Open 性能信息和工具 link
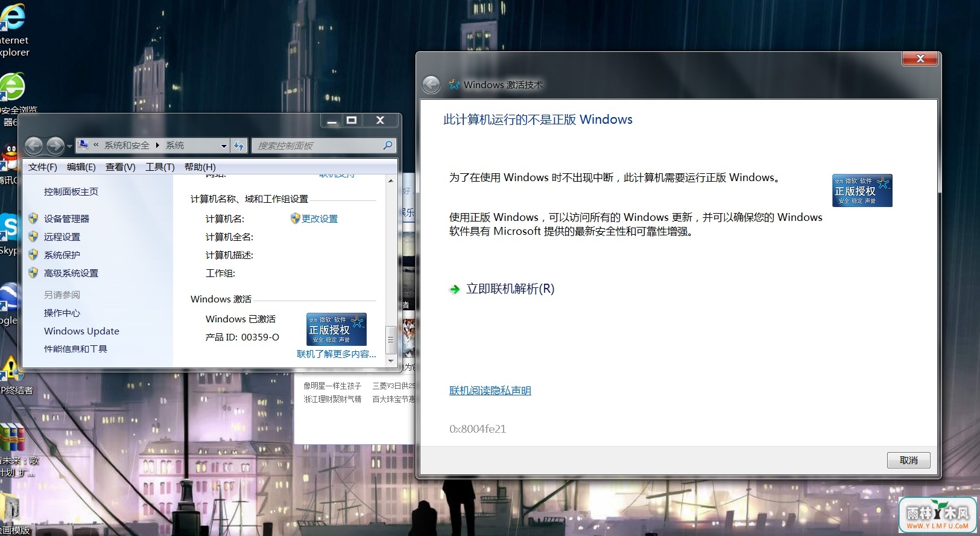The width and height of the screenshot is (980, 536). point(75,349)
